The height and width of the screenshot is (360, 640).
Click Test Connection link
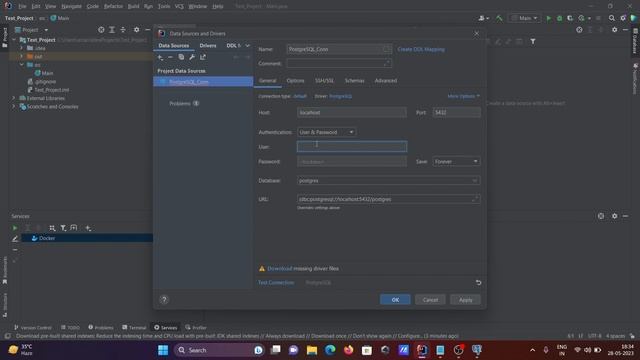pyautogui.click(x=276, y=282)
